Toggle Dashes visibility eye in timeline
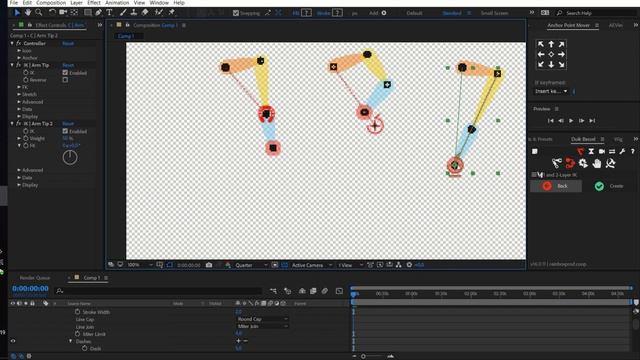Screen dimensions: 640x360 click(x=13, y=341)
